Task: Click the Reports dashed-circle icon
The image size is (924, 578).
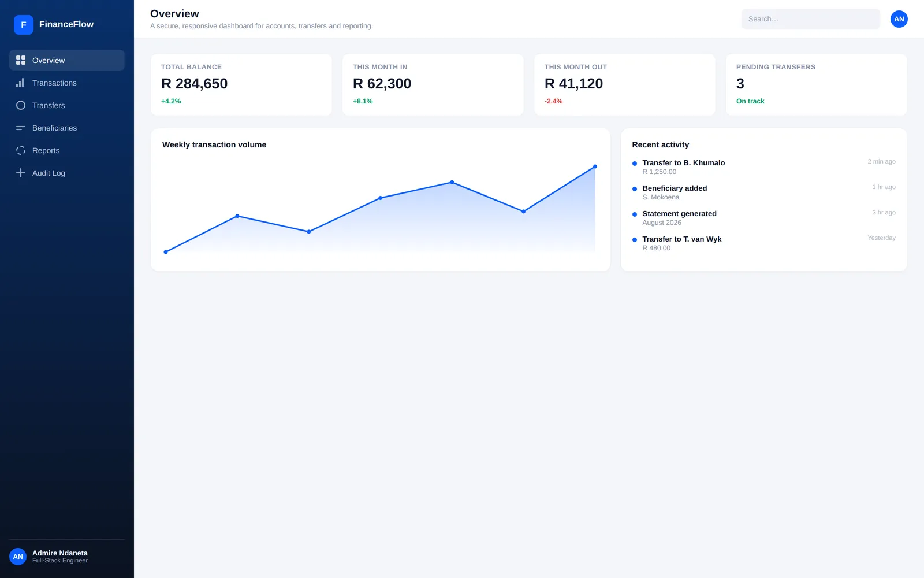Action: (x=21, y=150)
